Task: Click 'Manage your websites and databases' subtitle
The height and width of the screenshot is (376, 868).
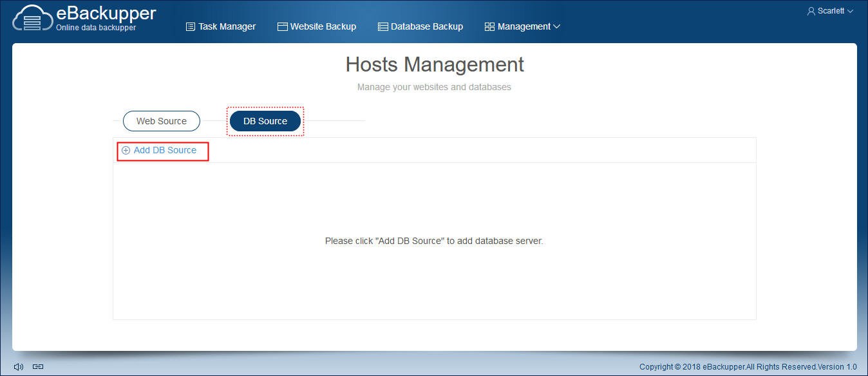Action: click(434, 87)
